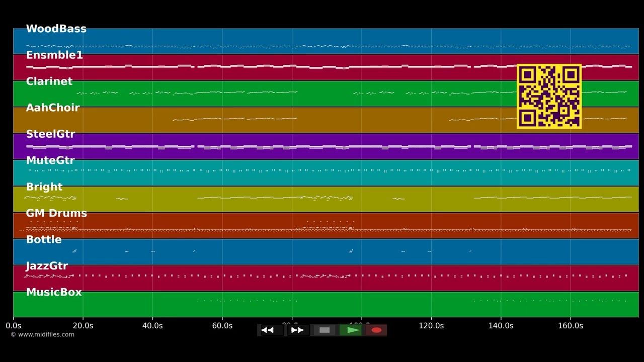This screenshot has width=644, height=362.
Task: Jump to the 160.0s timeline marker
Action: [571, 326]
